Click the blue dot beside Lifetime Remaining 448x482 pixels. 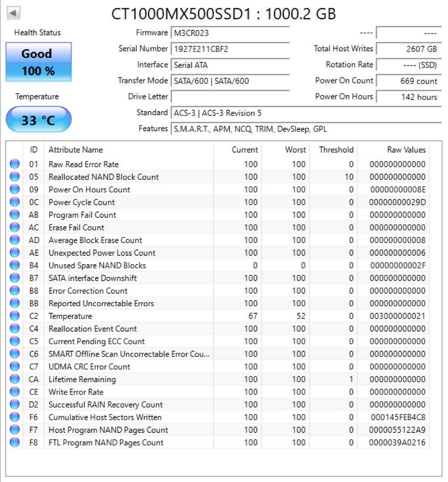tap(14, 379)
